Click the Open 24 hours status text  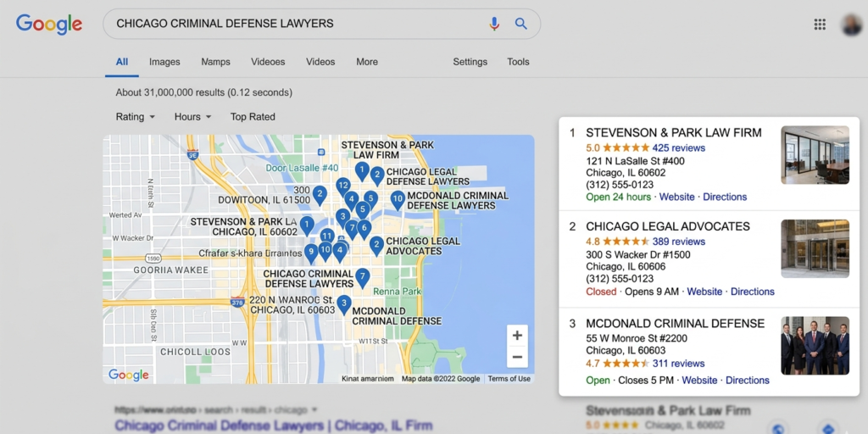[618, 197]
